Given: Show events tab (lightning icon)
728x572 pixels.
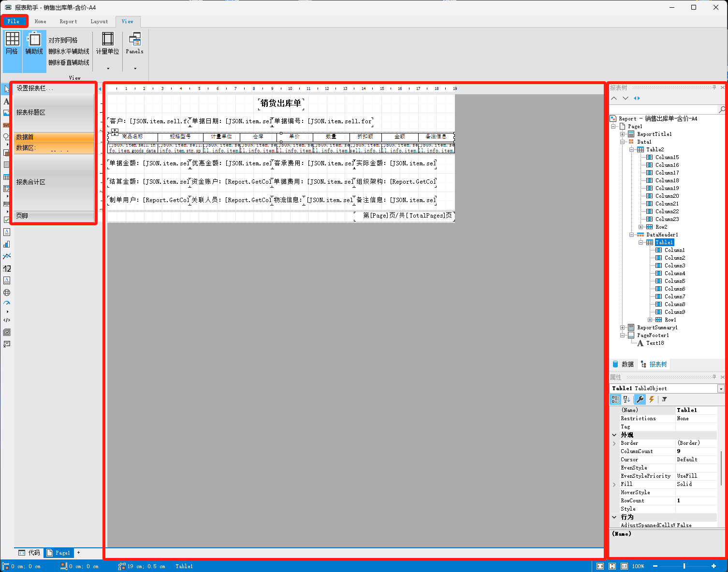Looking at the screenshot, I should pos(652,399).
